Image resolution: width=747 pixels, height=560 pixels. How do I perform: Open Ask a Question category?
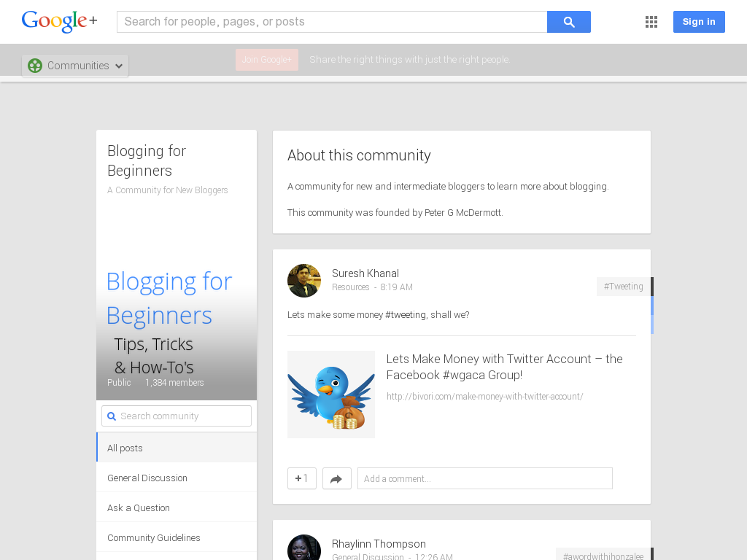[177, 507]
